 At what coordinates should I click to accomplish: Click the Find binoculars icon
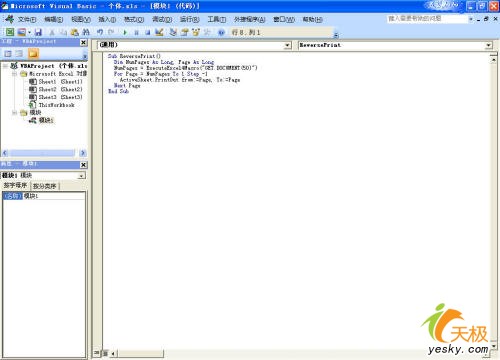click(86, 32)
